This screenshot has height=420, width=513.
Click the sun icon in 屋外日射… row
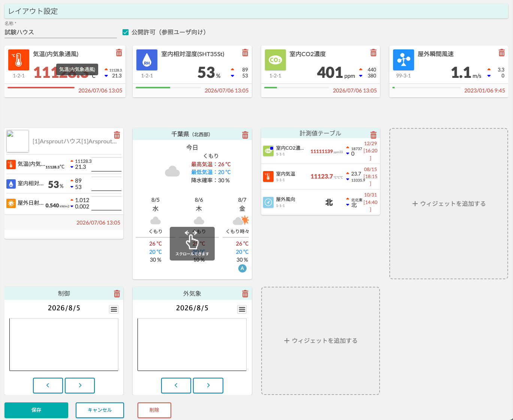pyautogui.click(x=11, y=203)
